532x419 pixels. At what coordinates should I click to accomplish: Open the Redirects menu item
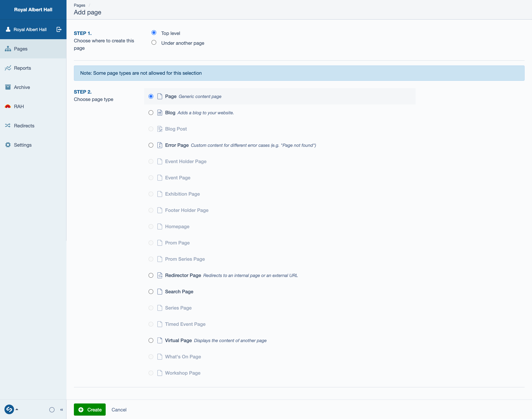[24, 126]
